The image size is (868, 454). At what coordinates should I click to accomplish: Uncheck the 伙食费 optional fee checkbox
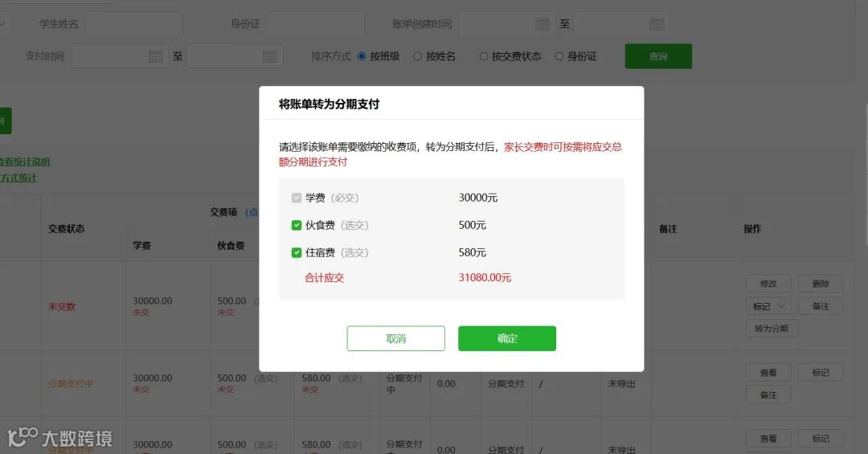click(296, 225)
